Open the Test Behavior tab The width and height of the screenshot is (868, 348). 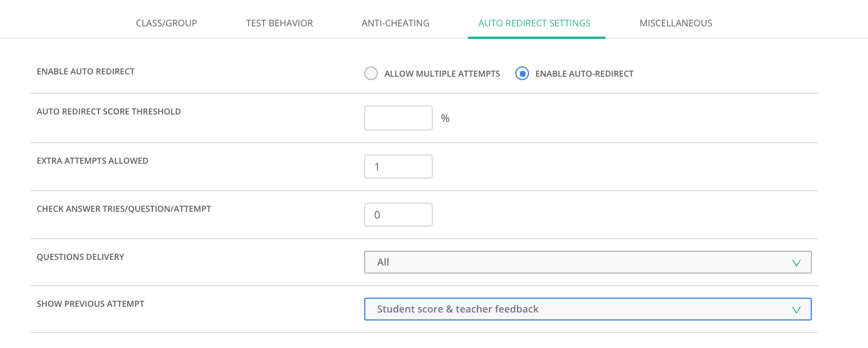(x=279, y=23)
